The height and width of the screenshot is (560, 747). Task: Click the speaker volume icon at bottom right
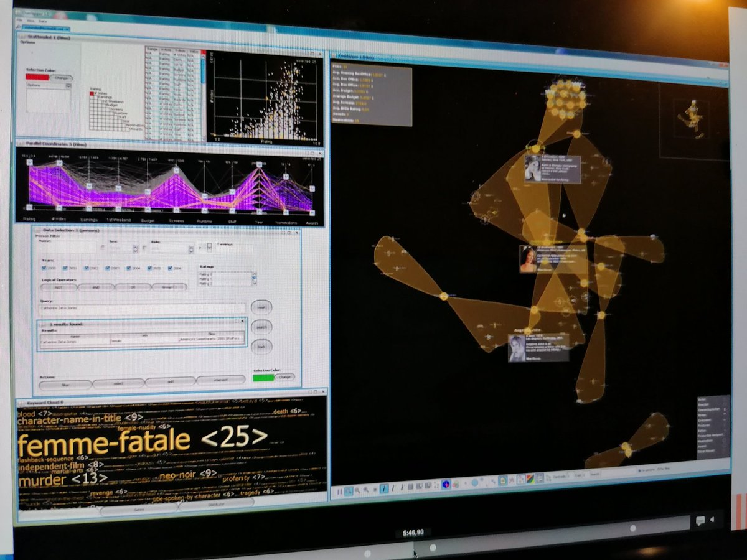pyautogui.click(x=713, y=520)
